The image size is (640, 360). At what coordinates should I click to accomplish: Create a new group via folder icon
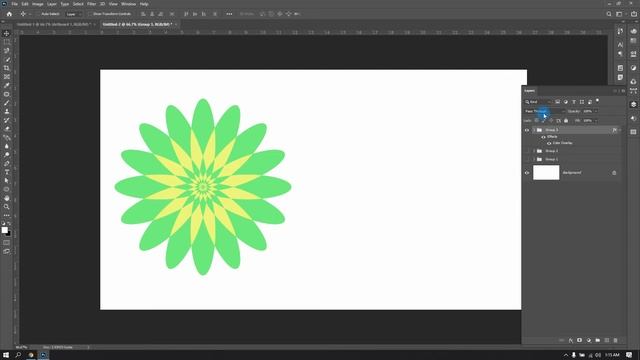(x=598, y=340)
